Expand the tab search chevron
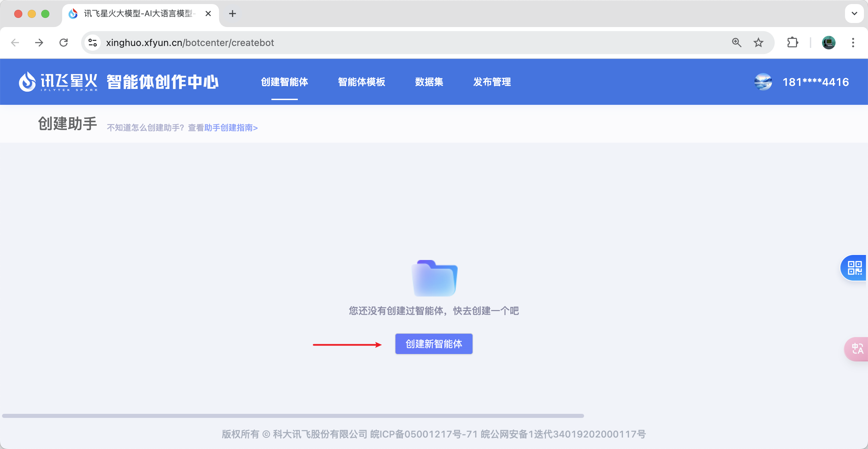 (854, 14)
